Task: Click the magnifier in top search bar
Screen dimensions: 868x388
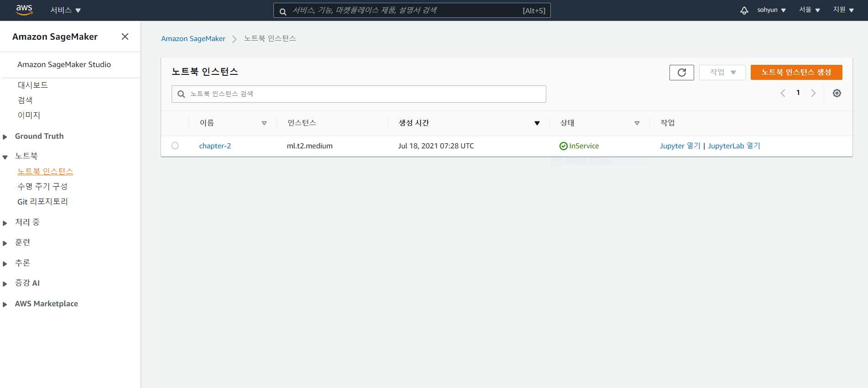Action: (x=283, y=11)
